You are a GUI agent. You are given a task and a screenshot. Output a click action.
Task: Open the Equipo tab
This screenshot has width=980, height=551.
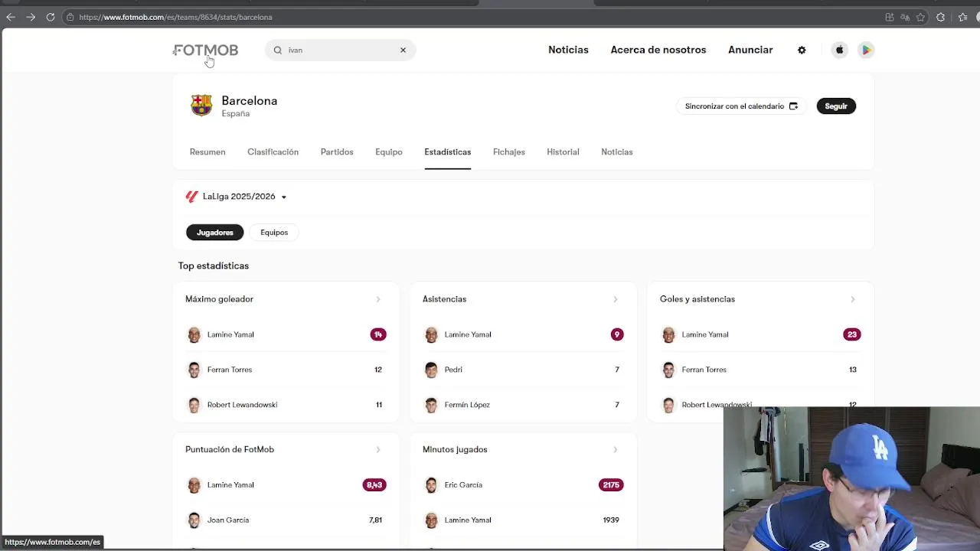(x=389, y=152)
